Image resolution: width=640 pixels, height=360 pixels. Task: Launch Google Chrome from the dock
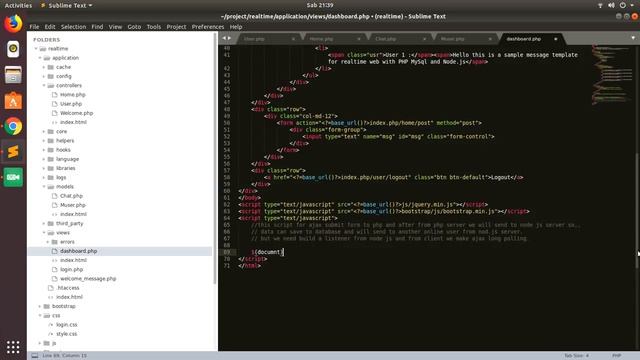pos(13,126)
